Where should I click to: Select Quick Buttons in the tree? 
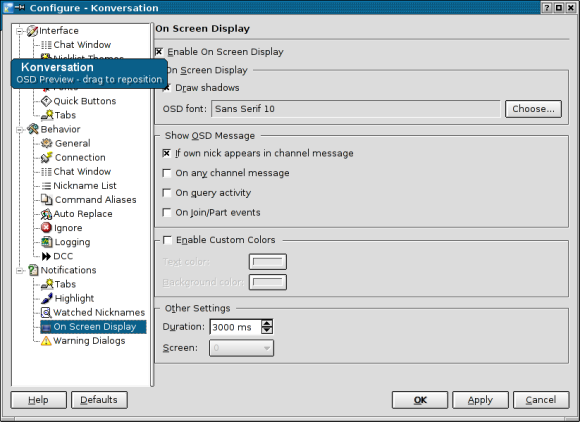click(85, 101)
